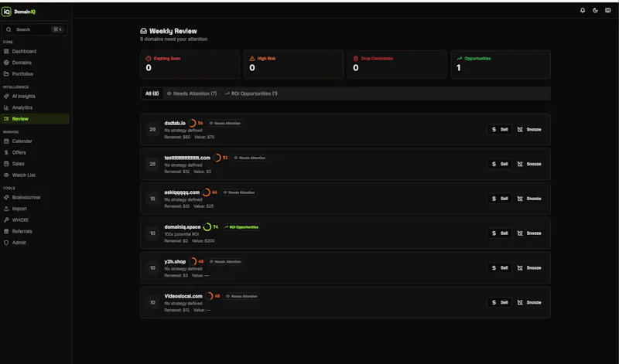Viewport: 619px width, 364px height.
Task: Click the DomainIQ logo
Action: tap(19, 12)
